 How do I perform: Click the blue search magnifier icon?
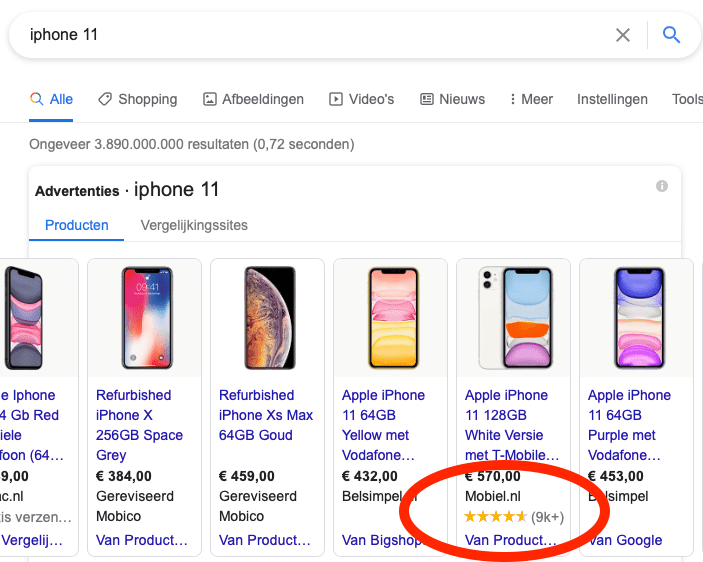pos(671,35)
